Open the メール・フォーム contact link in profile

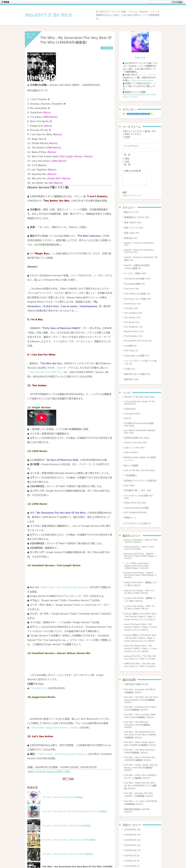click(147, 75)
